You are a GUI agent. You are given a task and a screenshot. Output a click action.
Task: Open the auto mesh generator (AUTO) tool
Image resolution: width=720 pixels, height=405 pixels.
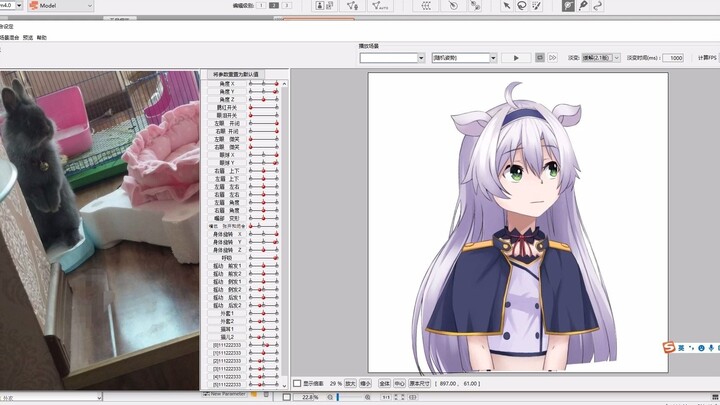(380, 6)
